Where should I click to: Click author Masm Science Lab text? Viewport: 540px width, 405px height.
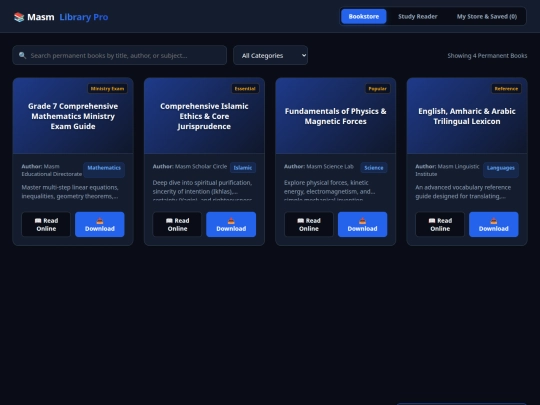point(319,166)
